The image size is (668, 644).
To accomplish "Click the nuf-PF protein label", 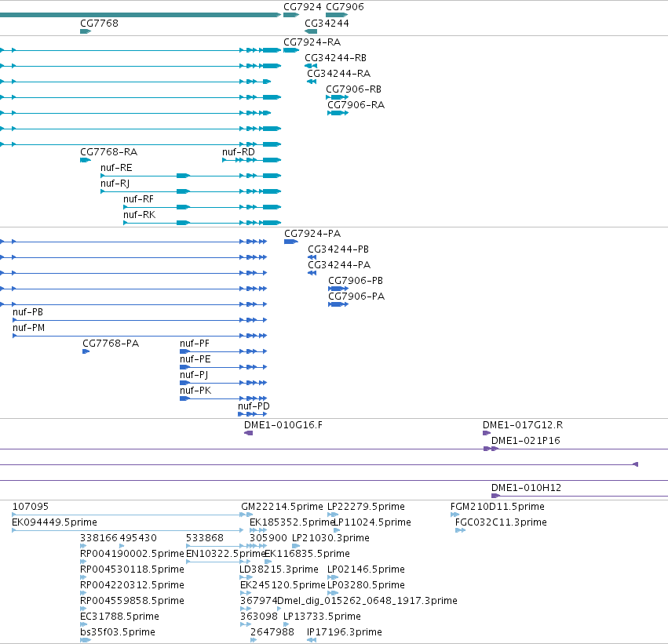I will 195,344.
